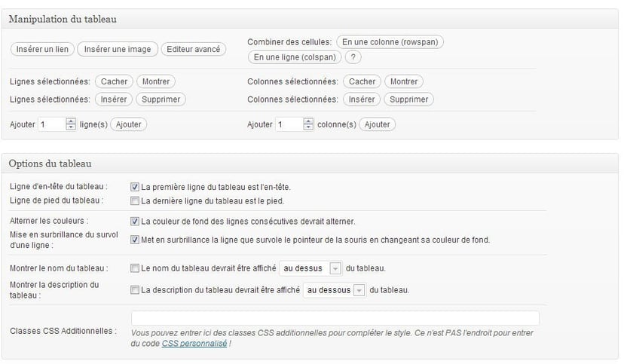This screenshot has height=364, width=624.
Task: Insert into selected columns with Insérer button
Action: (x=362, y=99)
